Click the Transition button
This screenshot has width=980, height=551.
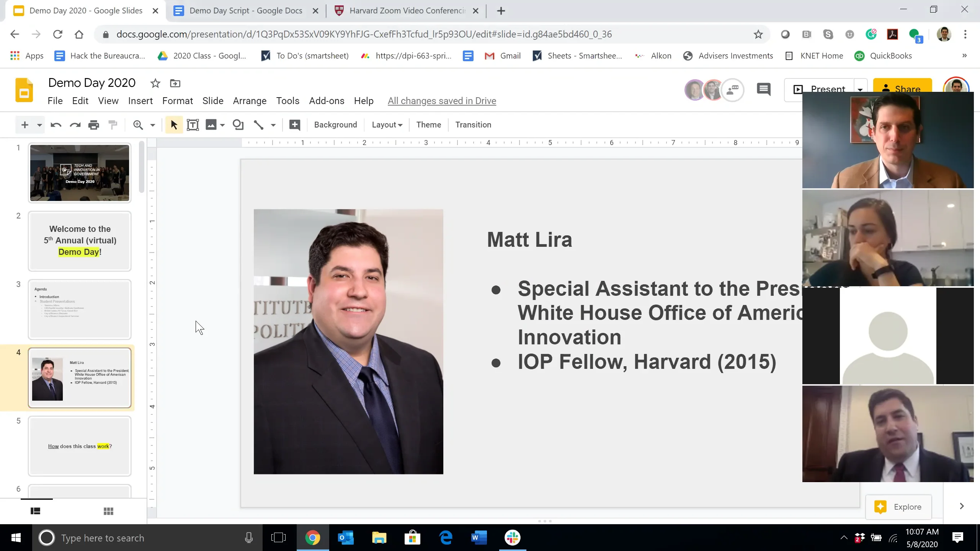tap(473, 125)
